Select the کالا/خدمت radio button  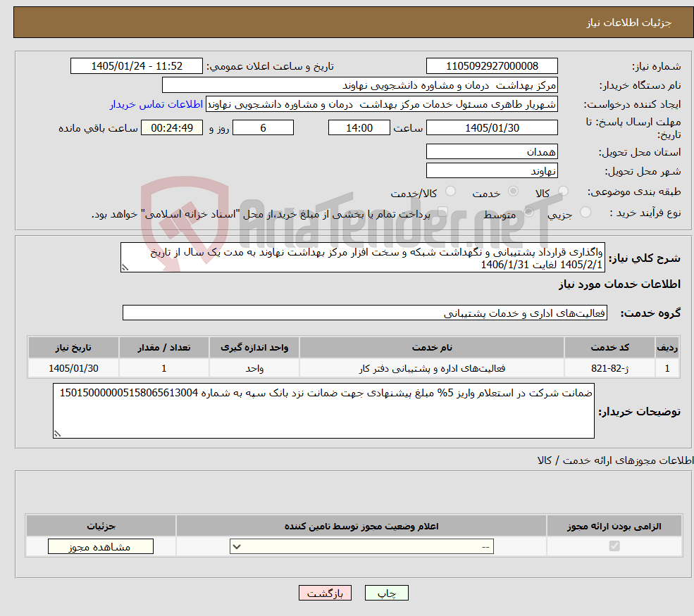point(450,191)
